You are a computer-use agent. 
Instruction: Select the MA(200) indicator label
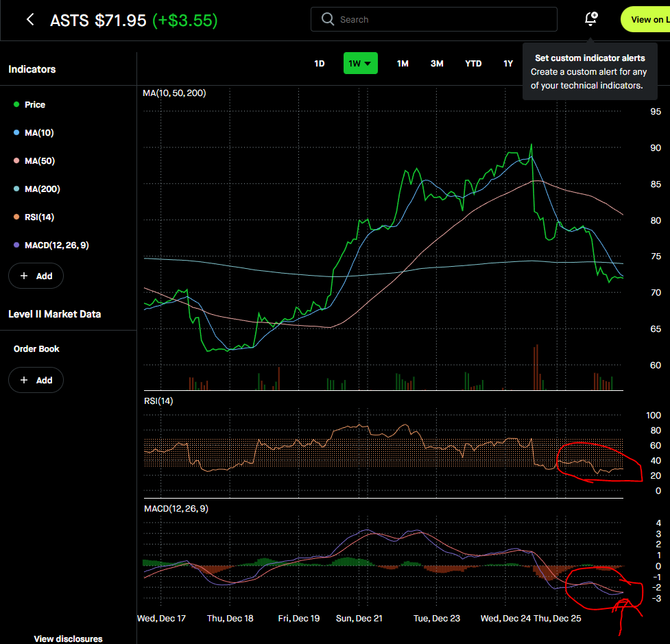pos(43,189)
